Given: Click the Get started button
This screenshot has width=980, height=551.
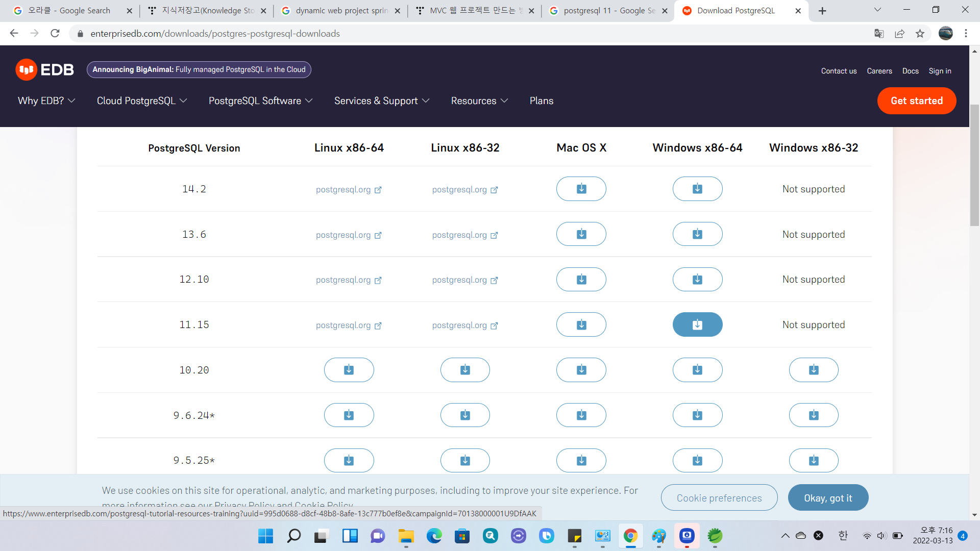Looking at the screenshot, I should 916,101.
